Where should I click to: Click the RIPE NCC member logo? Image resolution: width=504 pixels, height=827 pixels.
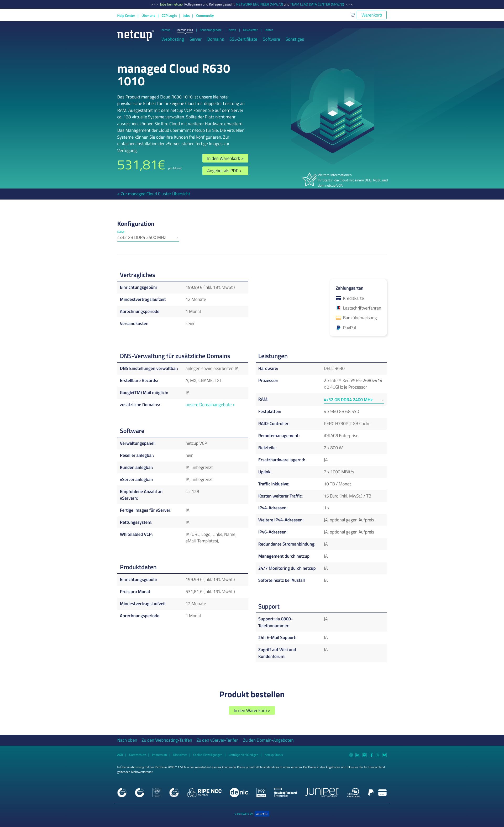point(204,792)
